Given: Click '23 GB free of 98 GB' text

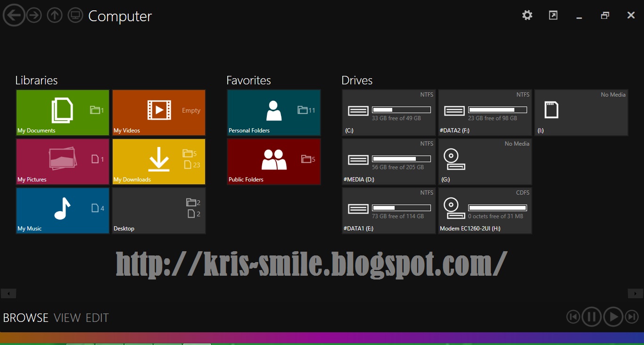Looking at the screenshot, I should tap(493, 118).
